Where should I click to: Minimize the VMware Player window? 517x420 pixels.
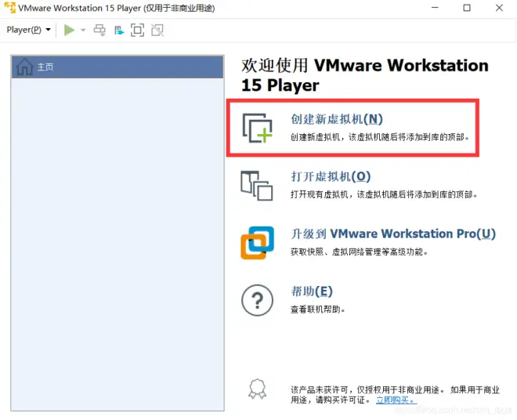(x=436, y=8)
